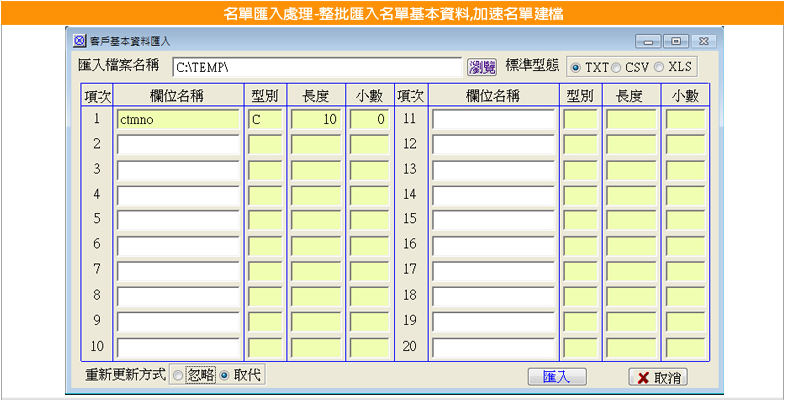The image size is (786, 402).
Task: Click into the 匯入檔案名稱 path field
Action: pos(315,68)
